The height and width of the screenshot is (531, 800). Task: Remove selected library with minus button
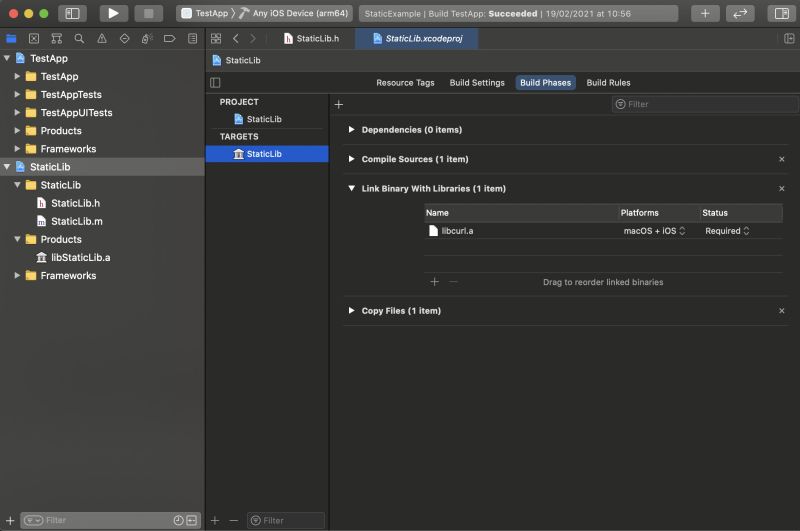pyautogui.click(x=453, y=282)
